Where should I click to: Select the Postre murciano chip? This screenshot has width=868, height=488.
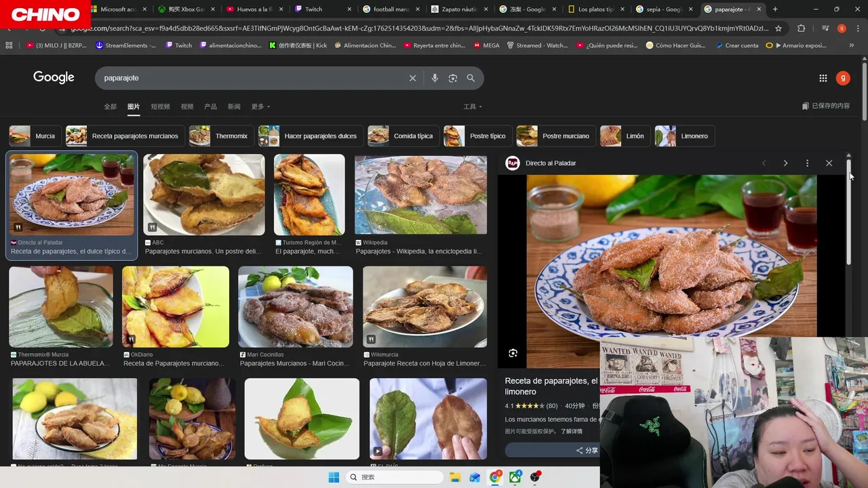[x=556, y=136]
